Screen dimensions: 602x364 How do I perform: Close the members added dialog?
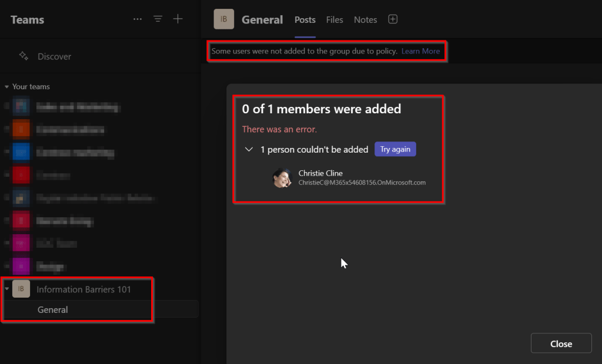[x=561, y=344]
